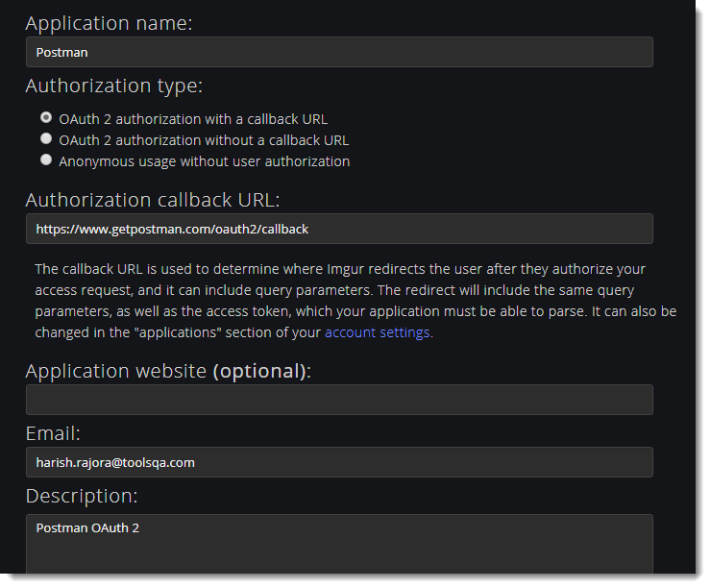Click the "Description:" label

point(82,496)
